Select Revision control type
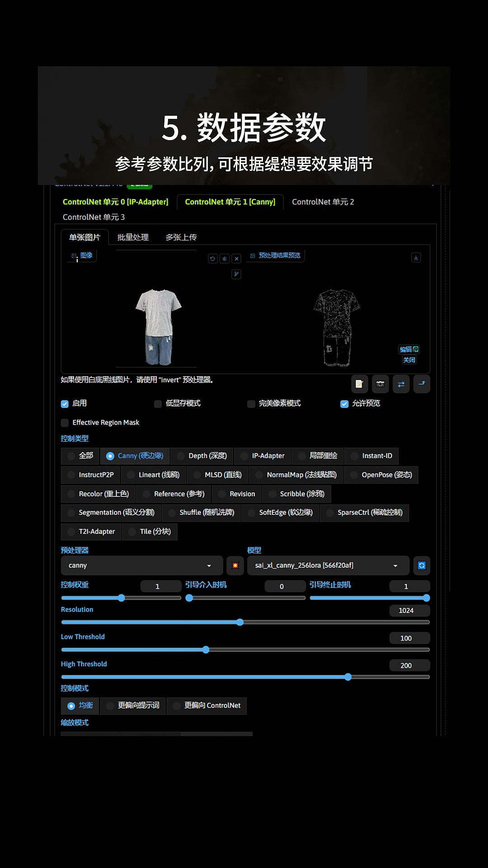This screenshot has height=868, width=488. [x=237, y=494]
